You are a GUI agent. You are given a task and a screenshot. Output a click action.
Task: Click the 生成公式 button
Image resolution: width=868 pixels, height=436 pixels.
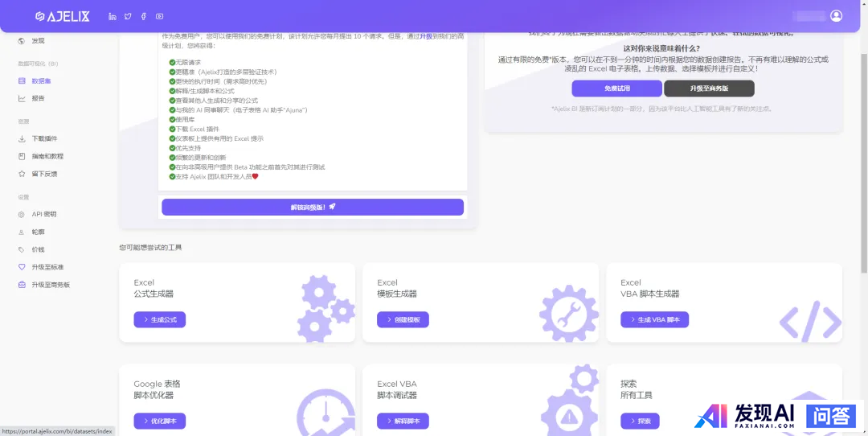tap(160, 319)
